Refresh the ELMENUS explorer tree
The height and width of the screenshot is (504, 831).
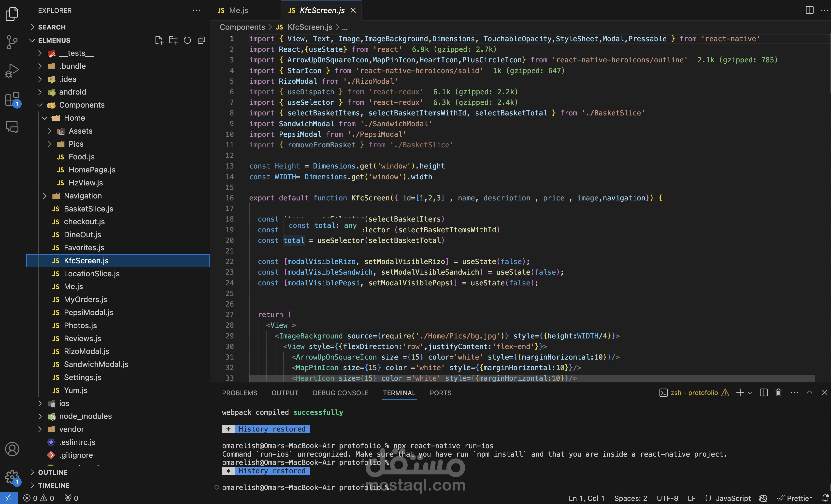click(187, 41)
